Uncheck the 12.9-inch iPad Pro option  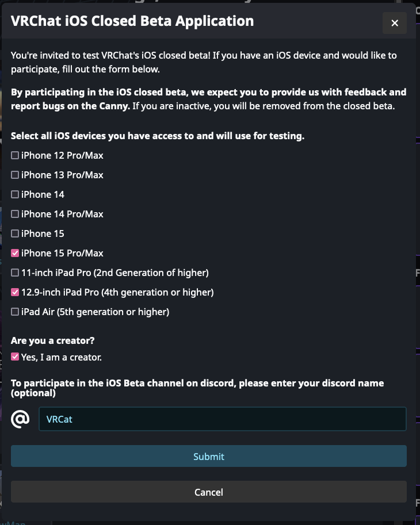click(x=15, y=292)
